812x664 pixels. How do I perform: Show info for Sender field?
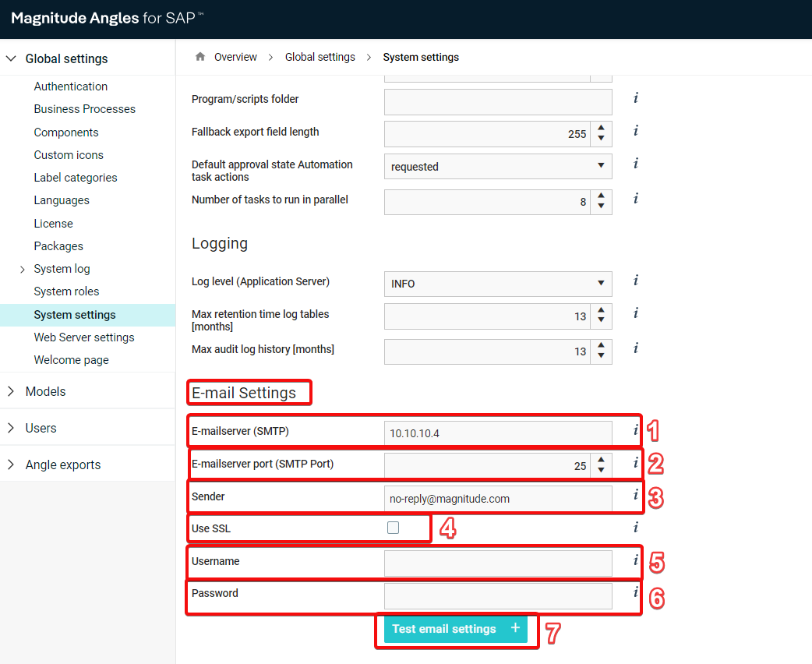pyautogui.click(x=635, y=495)
